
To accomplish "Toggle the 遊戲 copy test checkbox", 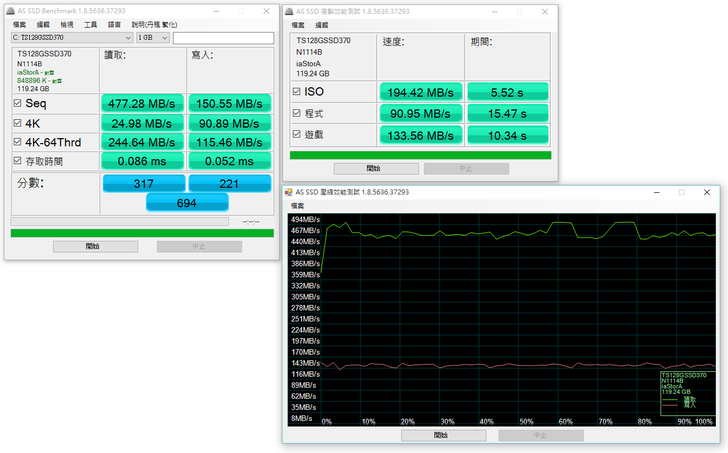I will coord(296,134).
